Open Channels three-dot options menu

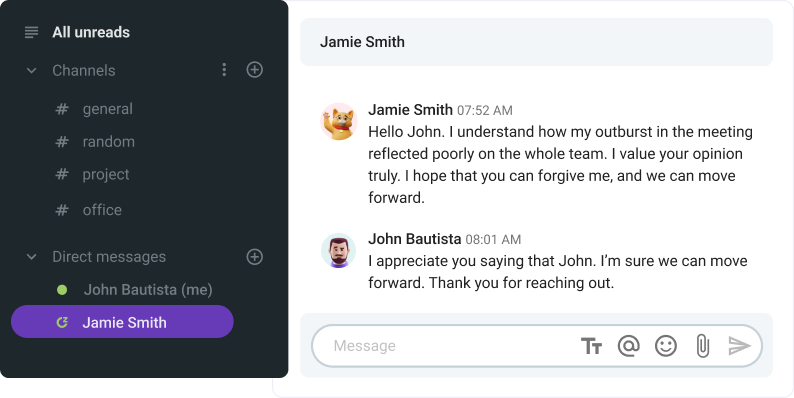[224, 70]
